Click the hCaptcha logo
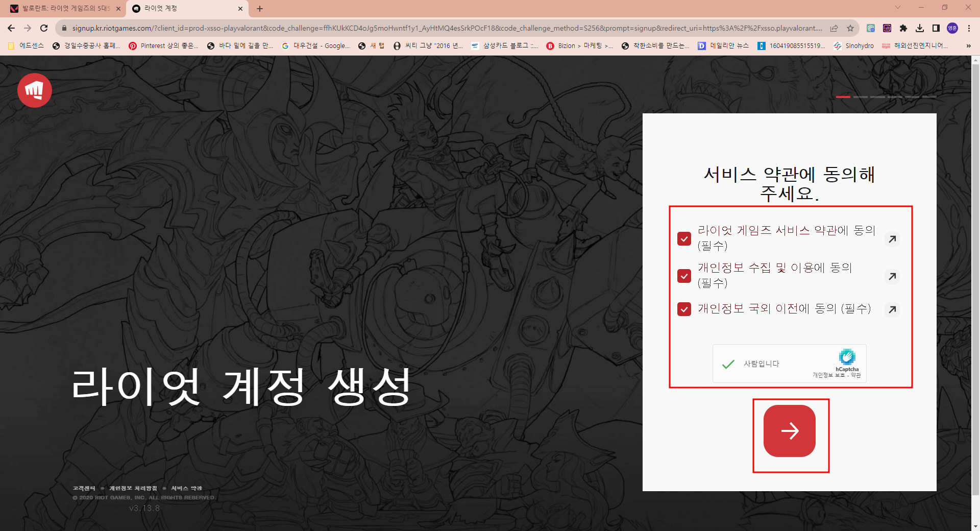 pos(847,357)
